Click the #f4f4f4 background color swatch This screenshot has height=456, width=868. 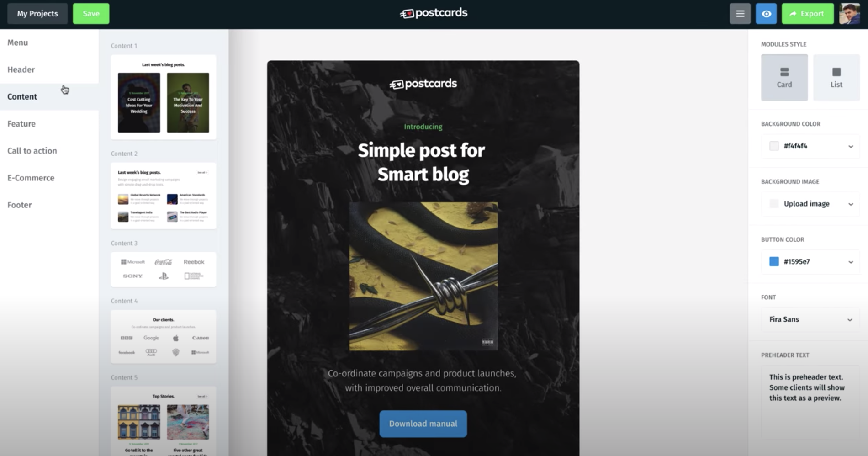[x=774, y=146]
